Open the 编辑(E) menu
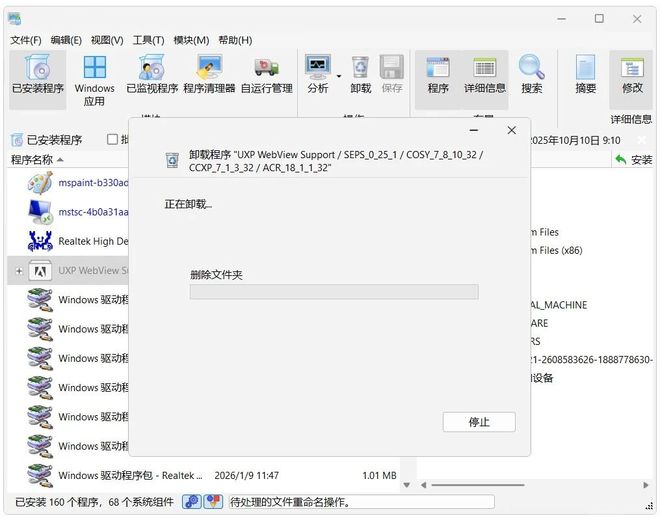The width and height of the screenshot is (660, 518). [66, 40]
